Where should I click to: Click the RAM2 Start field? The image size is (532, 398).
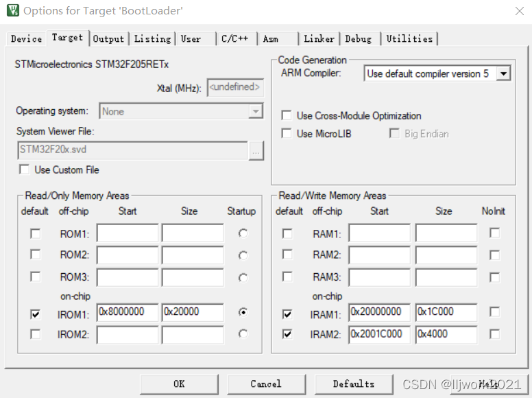[379, 255]
